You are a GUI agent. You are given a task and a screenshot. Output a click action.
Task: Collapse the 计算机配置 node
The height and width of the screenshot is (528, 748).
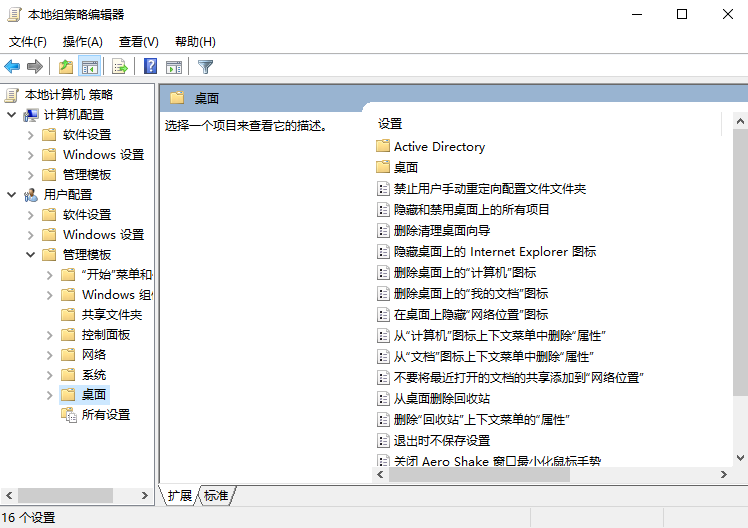point(12,115)
